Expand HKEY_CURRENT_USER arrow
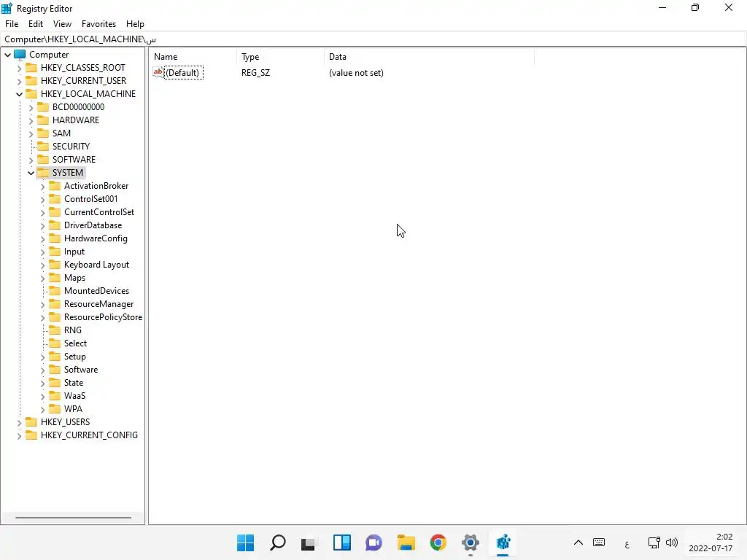The image size is (747, 560). pos(19,82)
